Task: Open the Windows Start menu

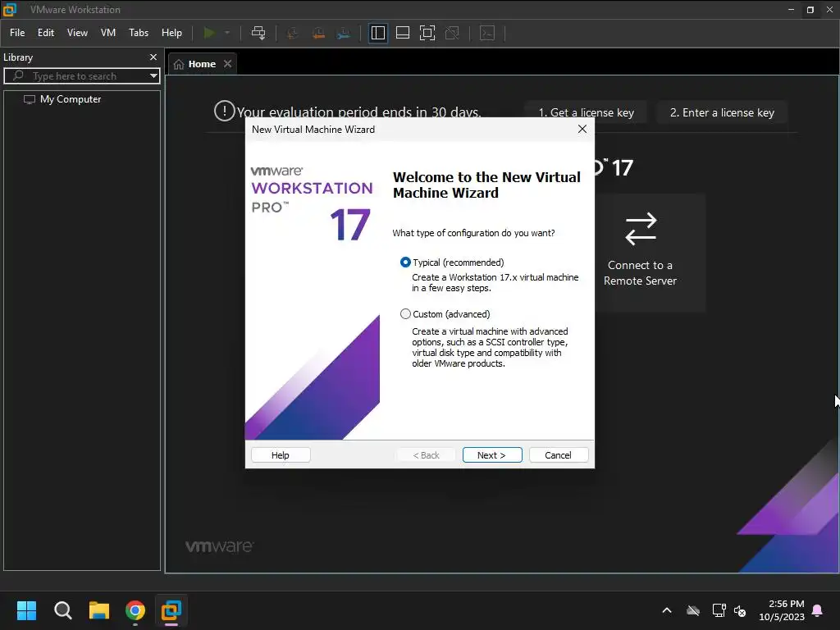Action: (x=26, y=610)
